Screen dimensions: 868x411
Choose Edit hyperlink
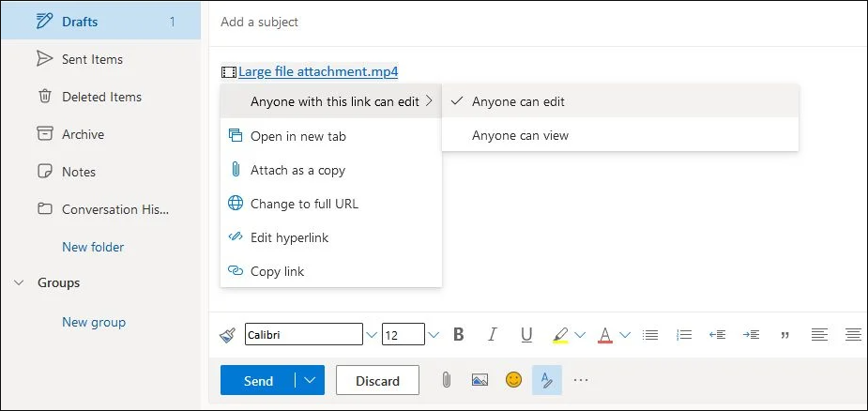331,237
